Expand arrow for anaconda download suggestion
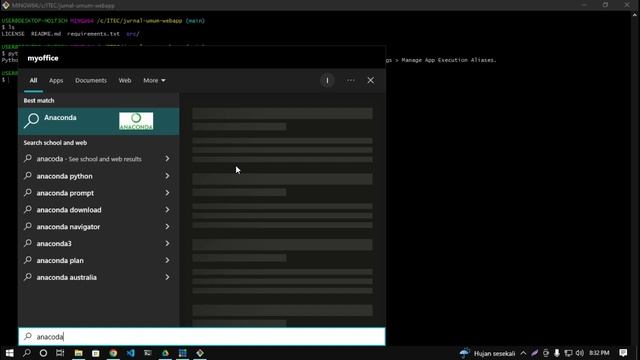This screenshot has width=640, height=360. [167, 209]
